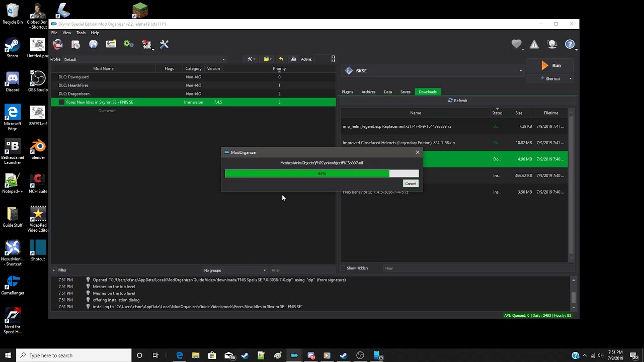
Task: Sort downloads by Size column header
Action: 519,113
